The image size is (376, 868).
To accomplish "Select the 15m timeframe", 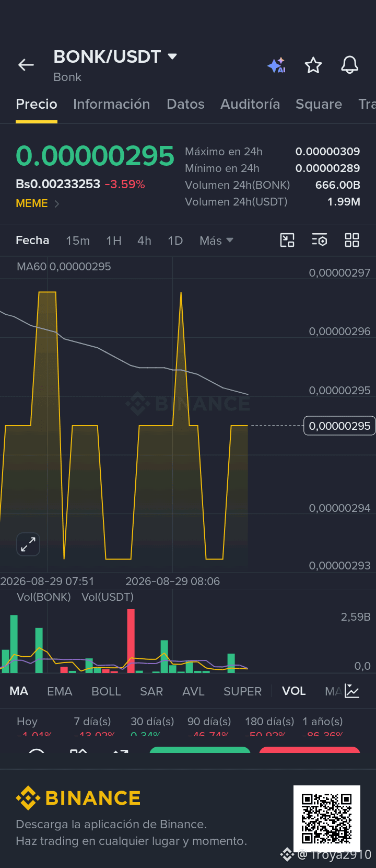I will (78, 241).
